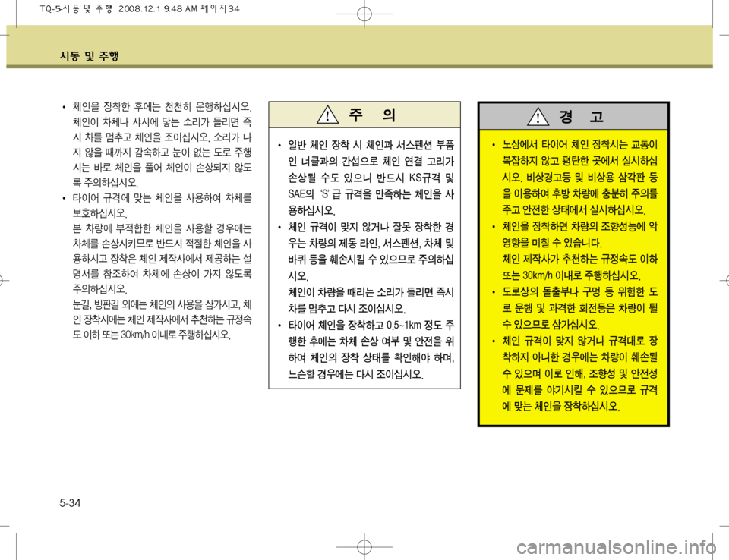The image size is (729, 560).
Task: Click the page number 5-34
Action: coord(70,503)
